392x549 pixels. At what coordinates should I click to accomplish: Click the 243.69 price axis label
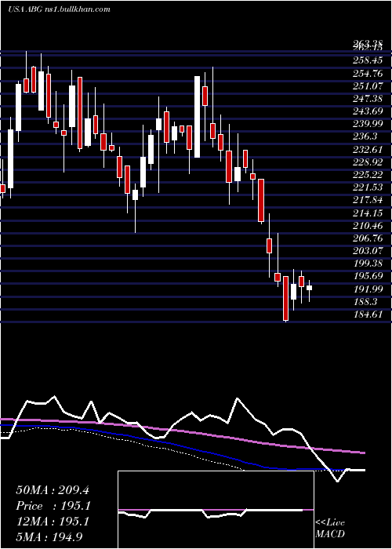pos(368,111)
